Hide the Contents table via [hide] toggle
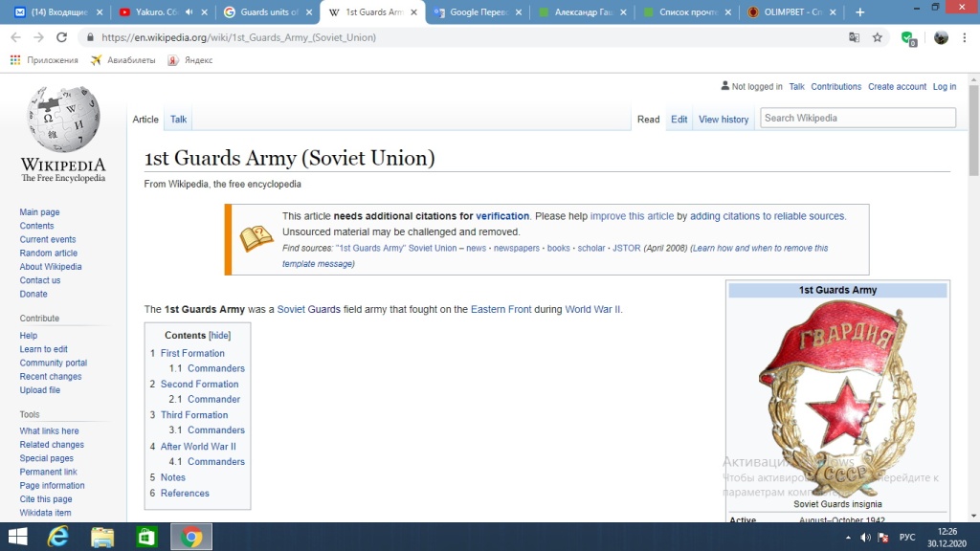 tap(220, 336)
